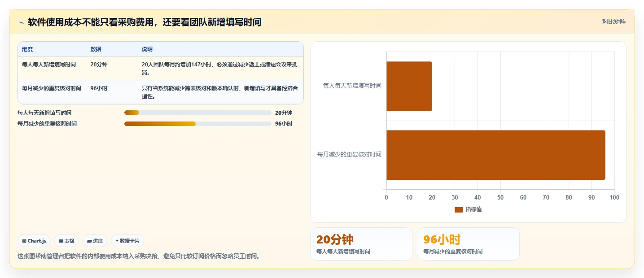This screenshot has height=278, width=644.
Task: Click the 96小时 data card
Action: tap(468, 244)
